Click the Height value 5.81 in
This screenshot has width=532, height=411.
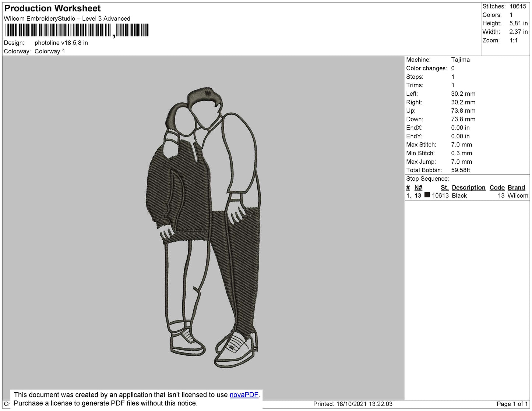(x=518, y=23)
